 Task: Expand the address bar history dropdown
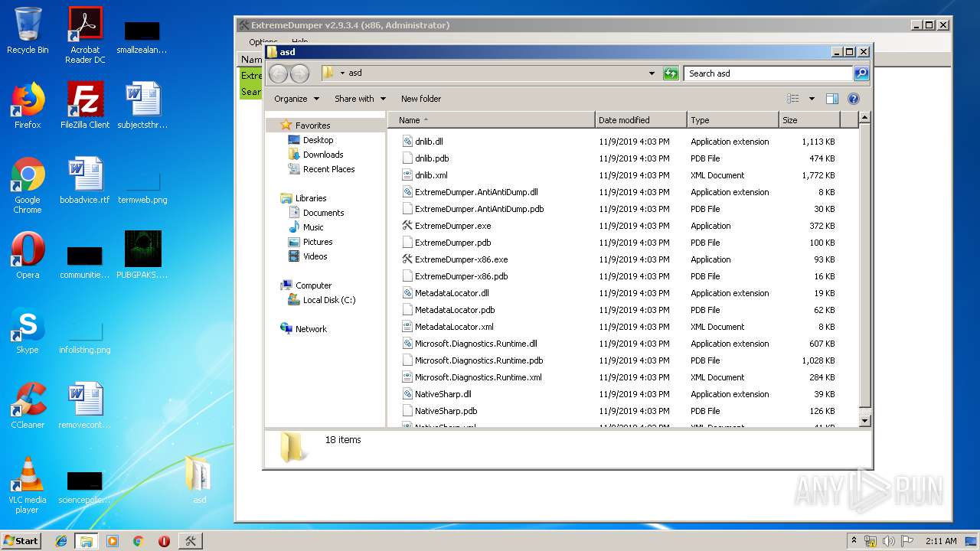tap(652, 73)
